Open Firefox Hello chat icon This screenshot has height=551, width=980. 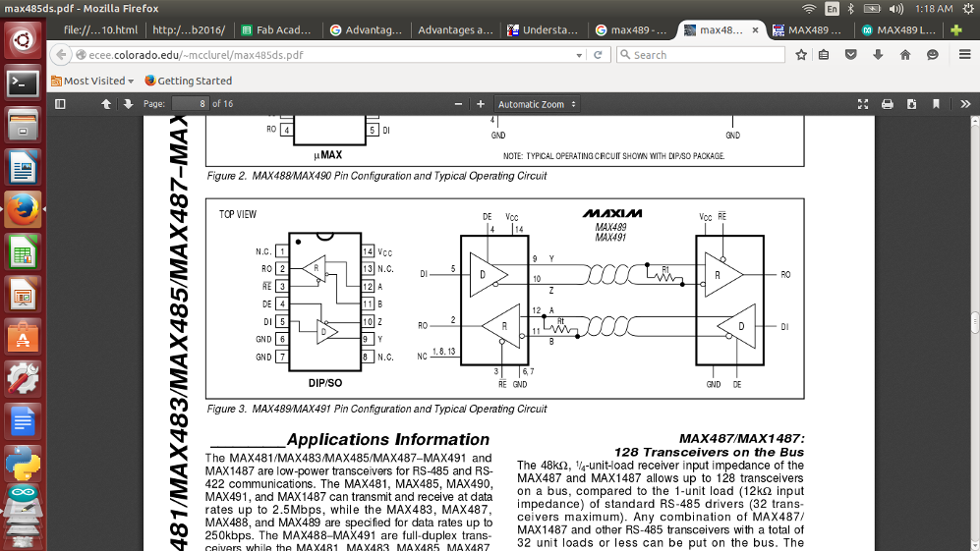point(933,55)
